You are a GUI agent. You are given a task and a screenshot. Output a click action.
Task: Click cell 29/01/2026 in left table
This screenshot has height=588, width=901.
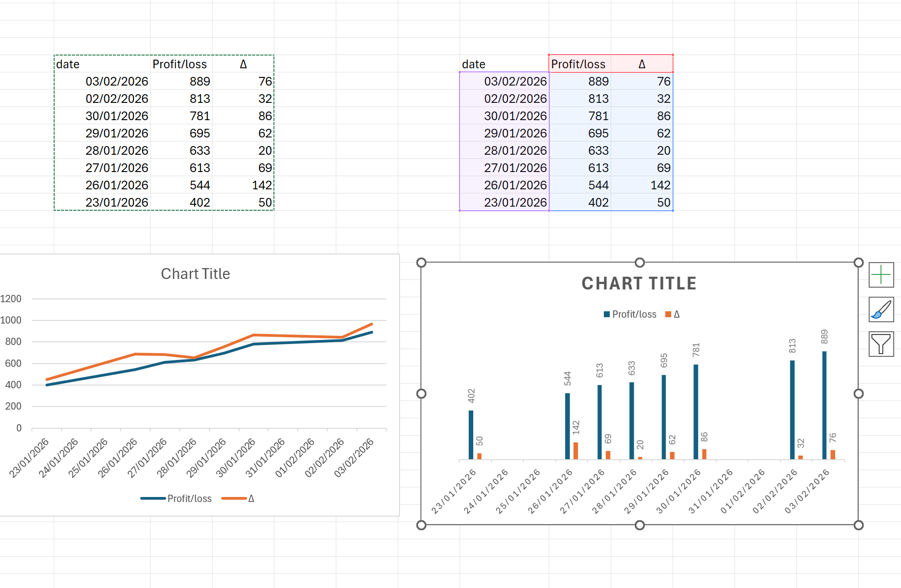[102, 133]
